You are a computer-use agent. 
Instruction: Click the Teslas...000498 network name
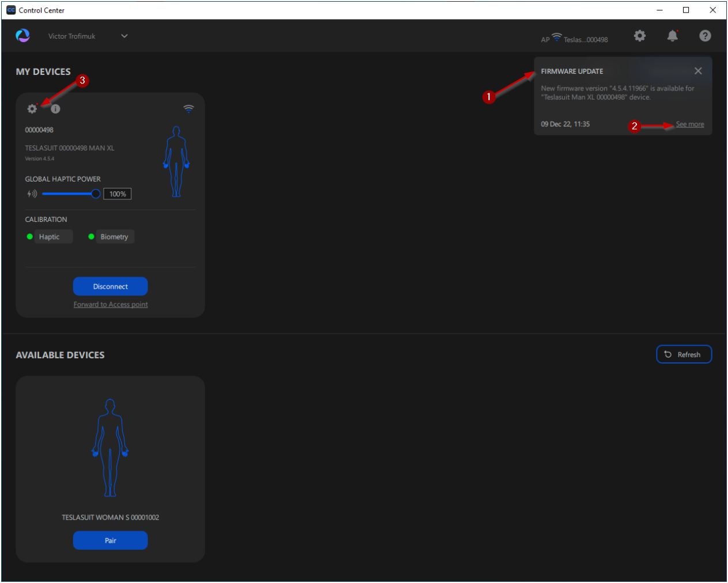coord(586,40)
